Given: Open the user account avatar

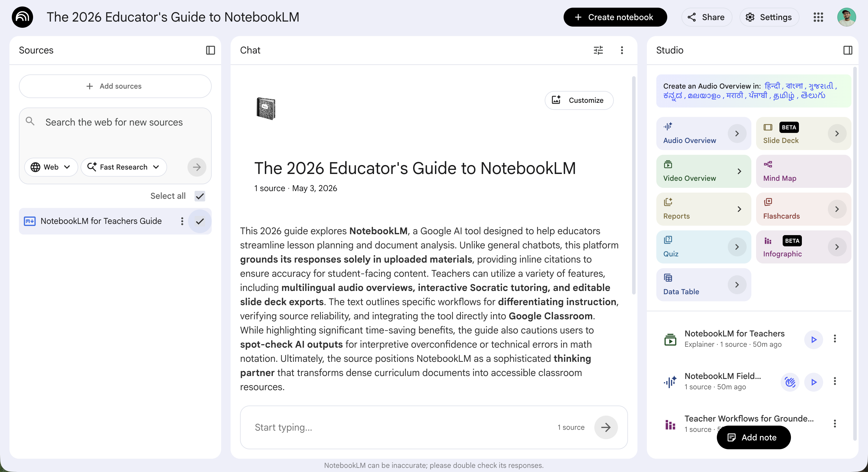Looking at the screenshot, I should tap(846, 17).
